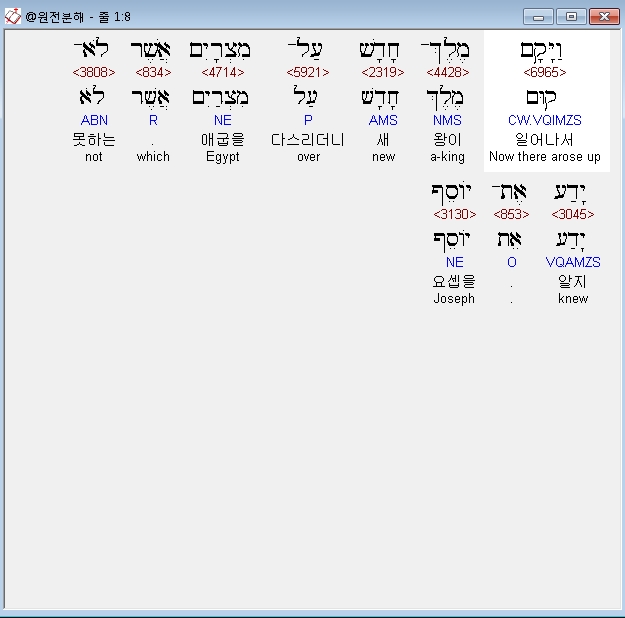
Task: Click the Hebrew root above CW.VQIMZS
Action: pyautogui.click(x=541, y=98)
